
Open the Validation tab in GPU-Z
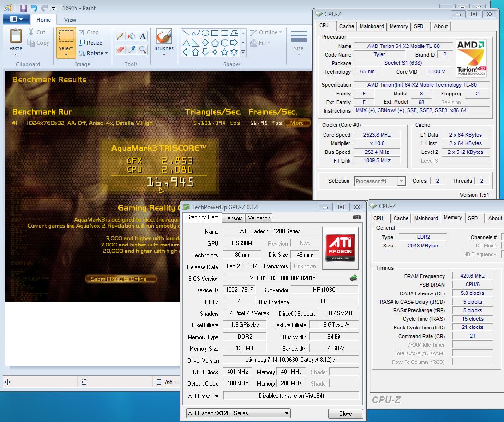pos(259,218)
